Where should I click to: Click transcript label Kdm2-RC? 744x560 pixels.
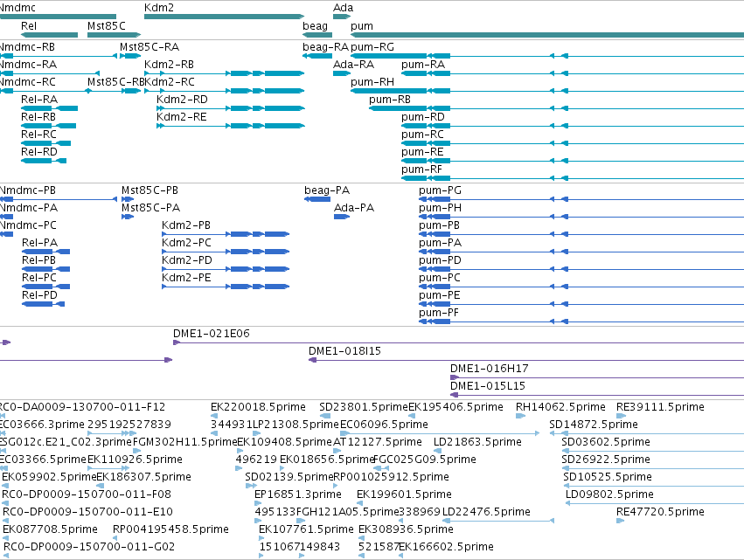tap(170, 82)
